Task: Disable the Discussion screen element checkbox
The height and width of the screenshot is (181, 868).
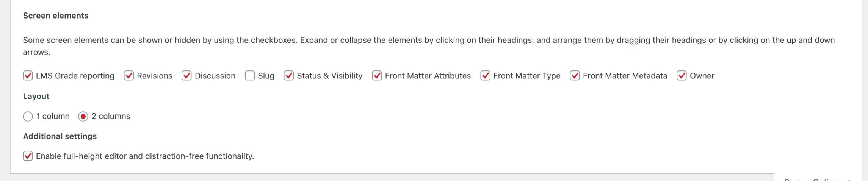Action: coord(186,76)
